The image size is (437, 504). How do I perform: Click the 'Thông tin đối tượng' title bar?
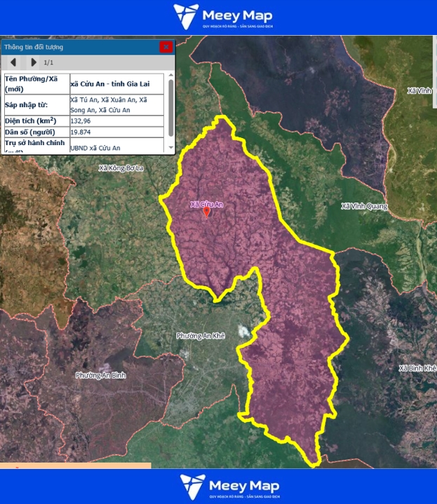coord(77,47)
